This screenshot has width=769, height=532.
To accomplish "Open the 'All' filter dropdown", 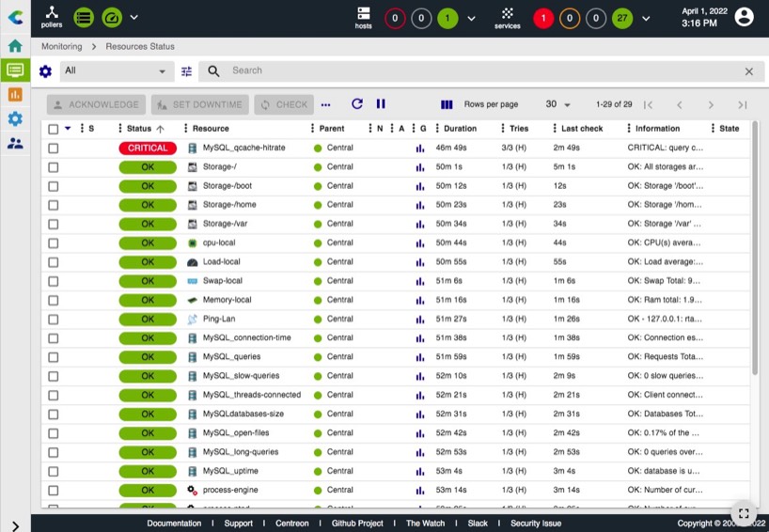I will coord(115,71).
